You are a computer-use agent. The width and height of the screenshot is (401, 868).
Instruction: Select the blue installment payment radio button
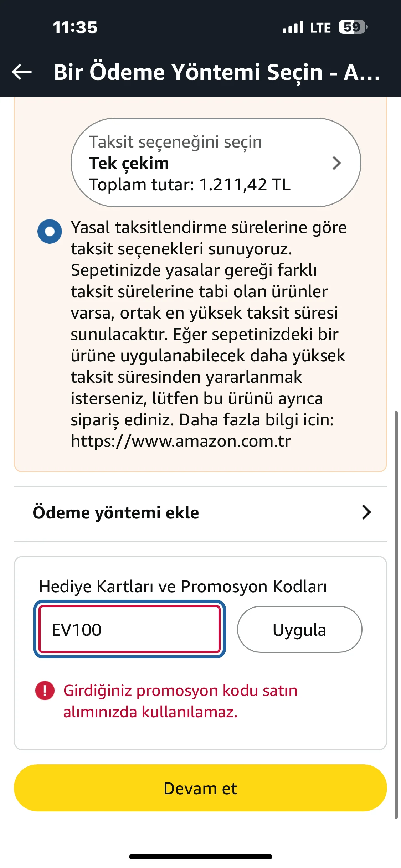click(x=50, y=232)
